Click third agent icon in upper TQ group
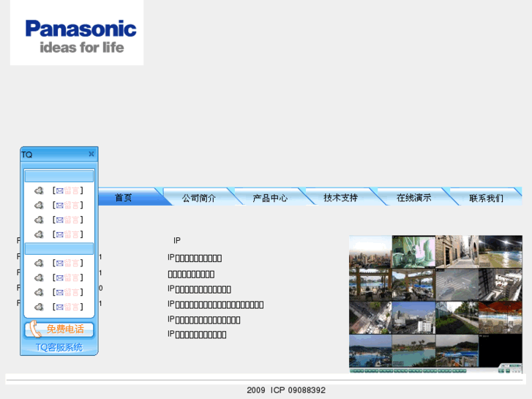This screenshot has width=532, height=399. pos(39,220)
